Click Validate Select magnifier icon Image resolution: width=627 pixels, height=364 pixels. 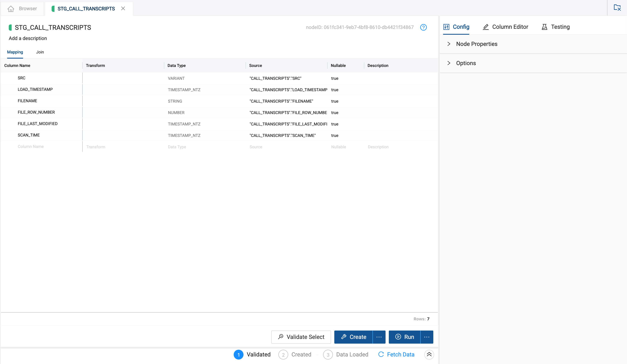pyautogui.click(x=281, y=337)
